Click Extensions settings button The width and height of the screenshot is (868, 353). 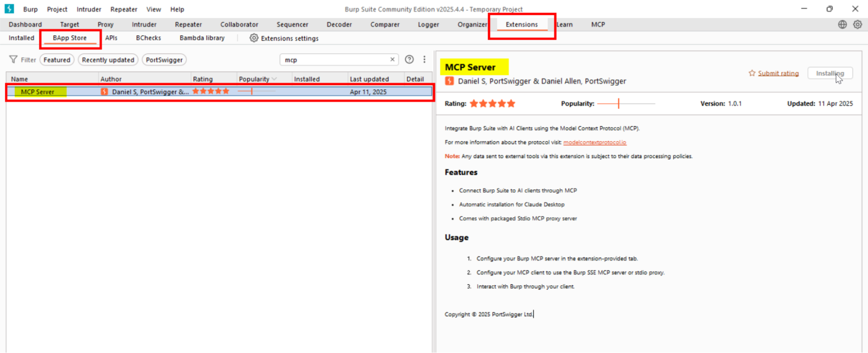point(284,38)
